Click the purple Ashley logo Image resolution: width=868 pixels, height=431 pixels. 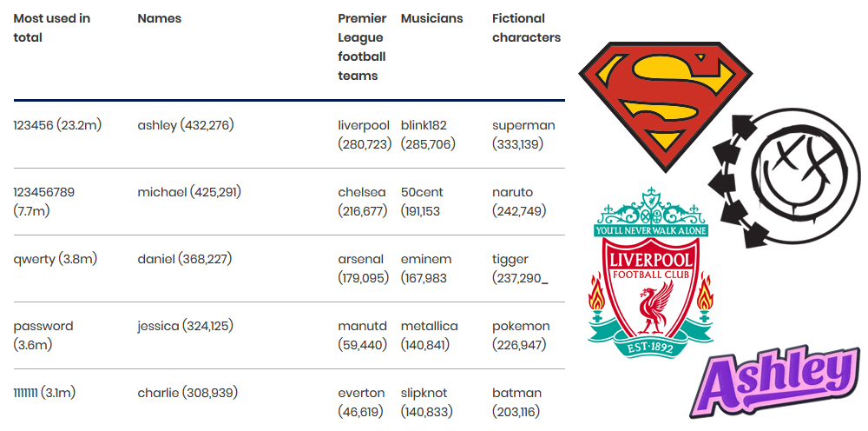point(775,382)
